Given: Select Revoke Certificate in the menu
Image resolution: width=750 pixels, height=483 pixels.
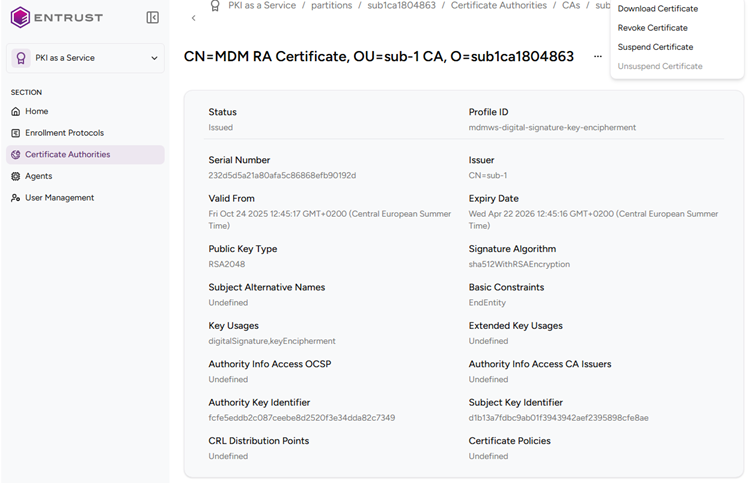Looking at the screenshot, I should 652,28.
